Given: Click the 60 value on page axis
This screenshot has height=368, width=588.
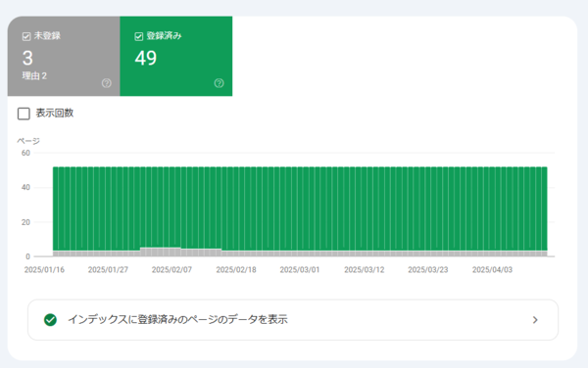Looking at the screenshot, I should 25,153.
